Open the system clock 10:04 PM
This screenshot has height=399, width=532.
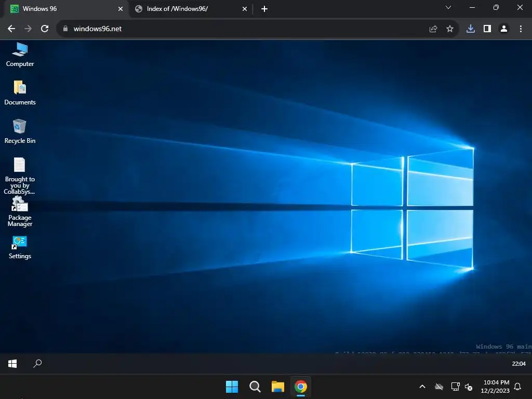(495, 387)
